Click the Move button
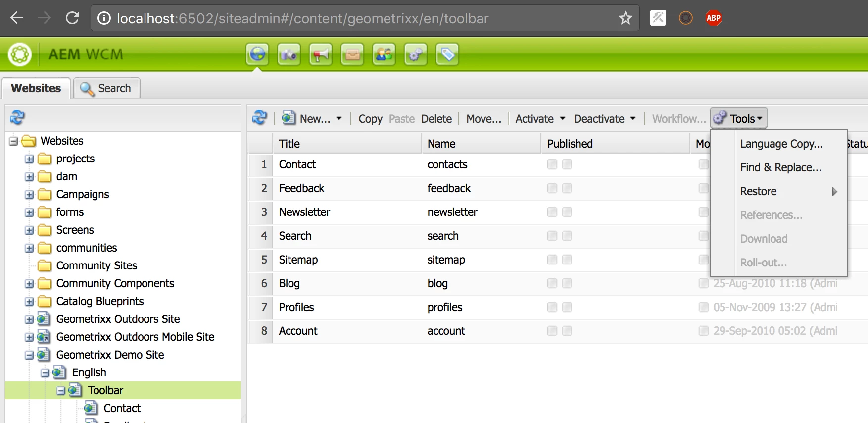The image size is (868, 423). point(483,119)
